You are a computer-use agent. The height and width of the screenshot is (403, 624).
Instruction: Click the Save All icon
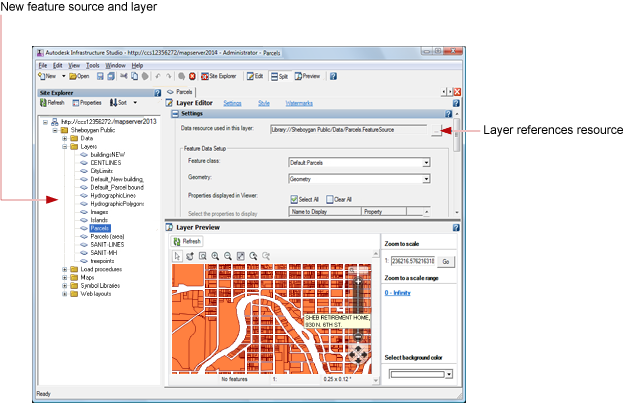[x=111, y=76]
